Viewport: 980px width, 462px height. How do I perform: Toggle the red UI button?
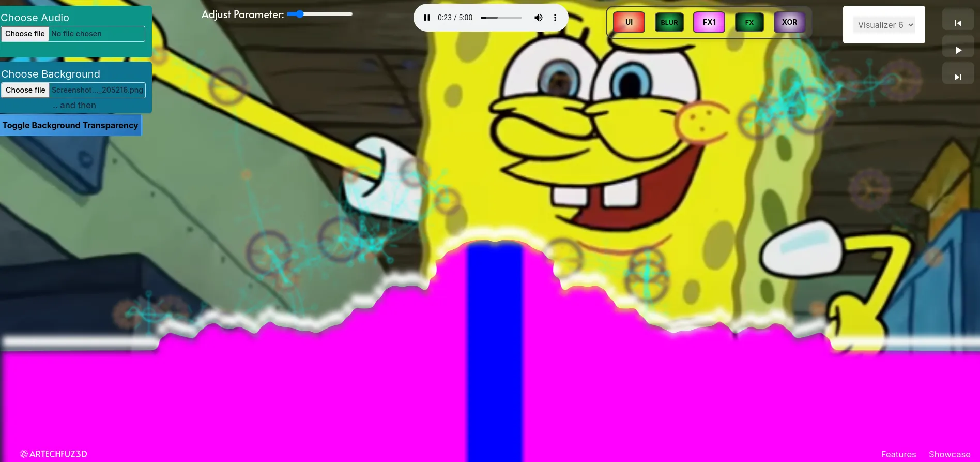[x=629, y=22]
